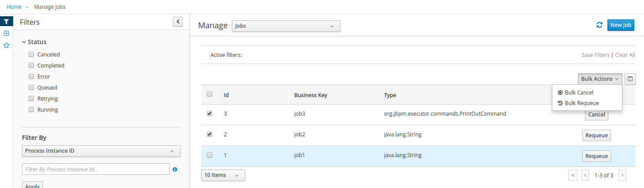Open the saved filters star icon
The image size is (644, 188).
pos(6,45)
